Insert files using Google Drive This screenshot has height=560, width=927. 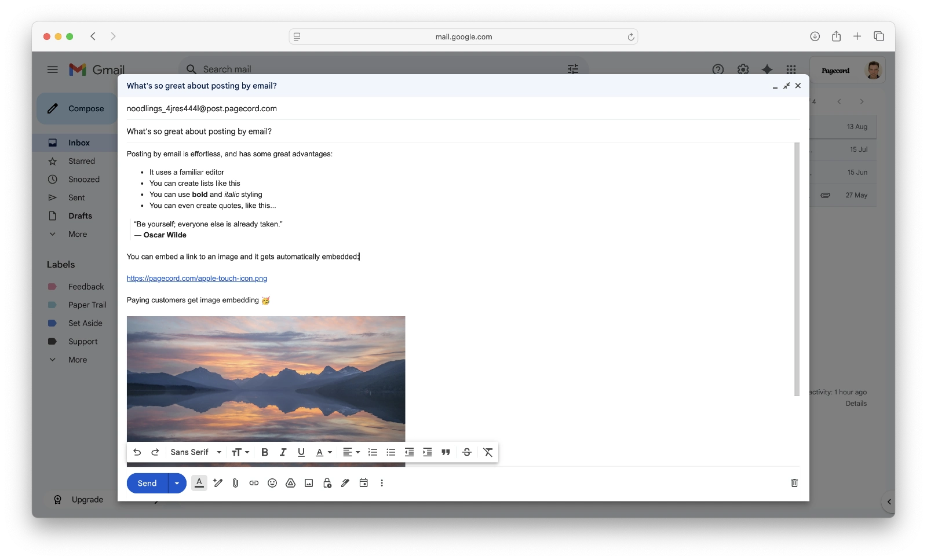[291, 483]
